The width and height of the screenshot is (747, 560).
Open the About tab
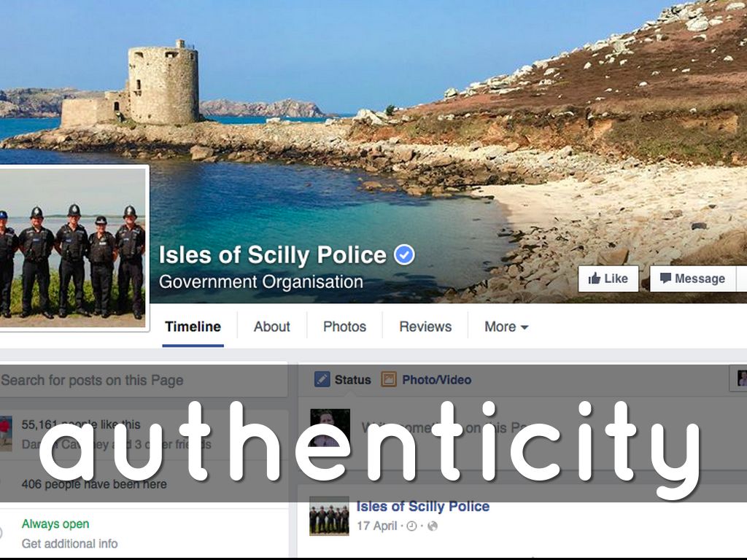(x=271, y=327)
